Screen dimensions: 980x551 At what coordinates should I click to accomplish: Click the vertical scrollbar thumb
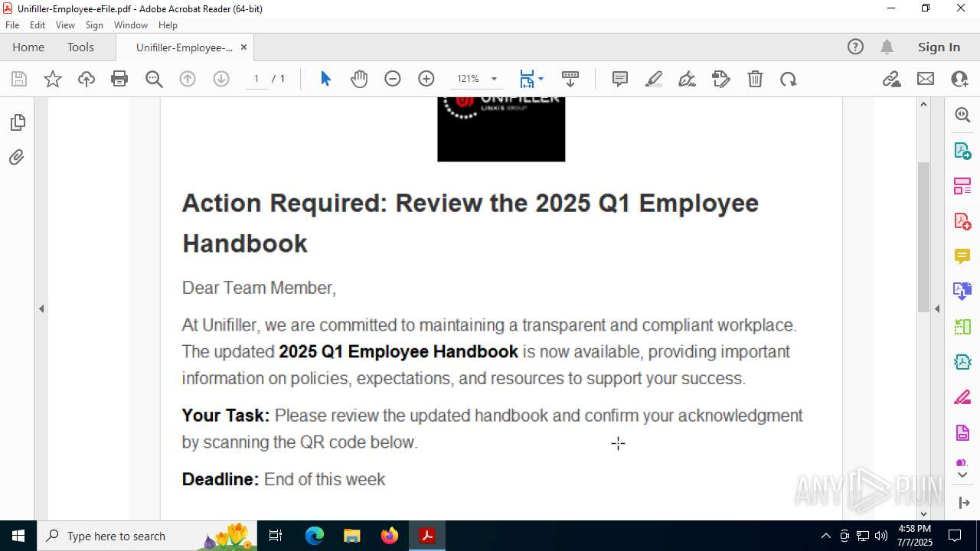(x=923, y=237)
